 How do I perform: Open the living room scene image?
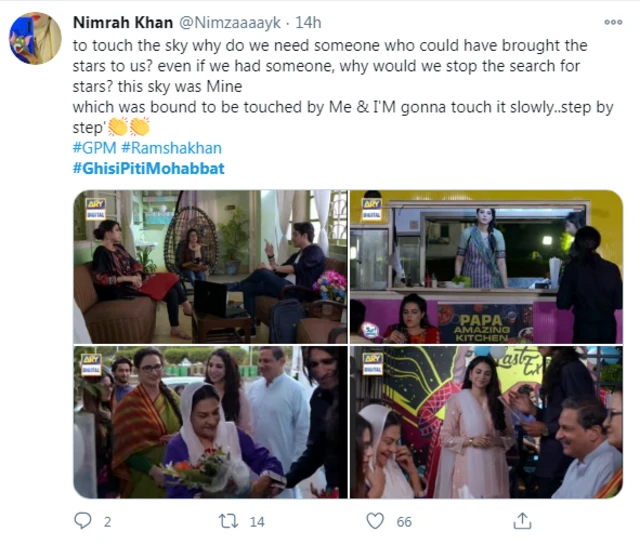pos(211,267)
